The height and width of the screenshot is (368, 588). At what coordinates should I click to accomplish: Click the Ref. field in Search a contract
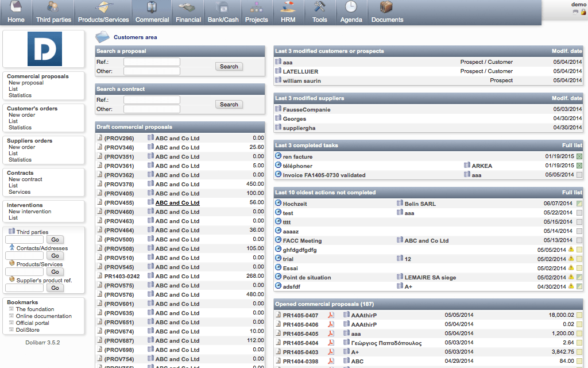[x=152, y=99]
